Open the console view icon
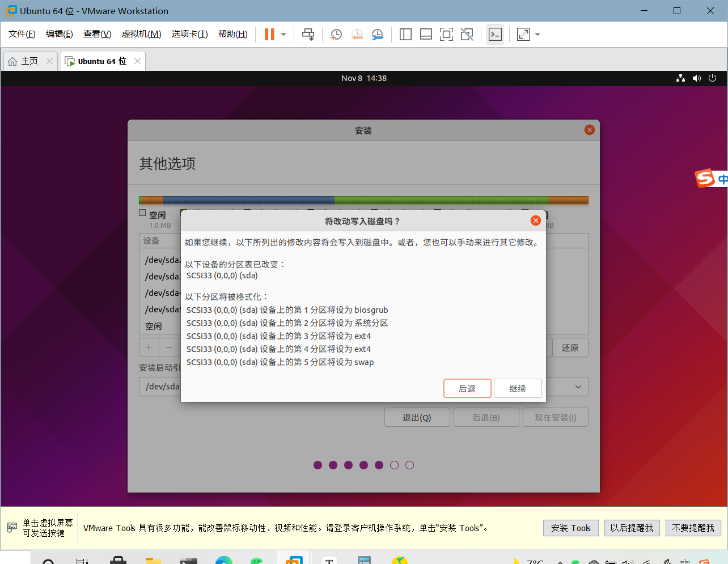This screenshot has width=728, height=564. [x=495, y=35]
